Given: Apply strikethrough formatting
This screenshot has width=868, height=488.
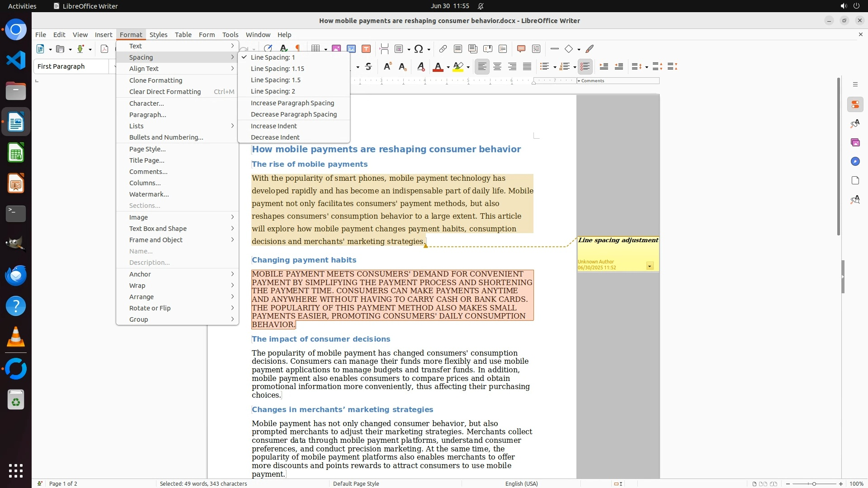Looking at the screenshot, I should [368, 67].
